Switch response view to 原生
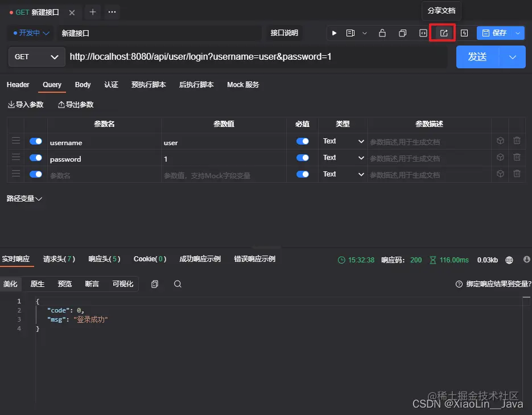Image resolution: width=532 pixels, height=415 pixels. (38, 284)
